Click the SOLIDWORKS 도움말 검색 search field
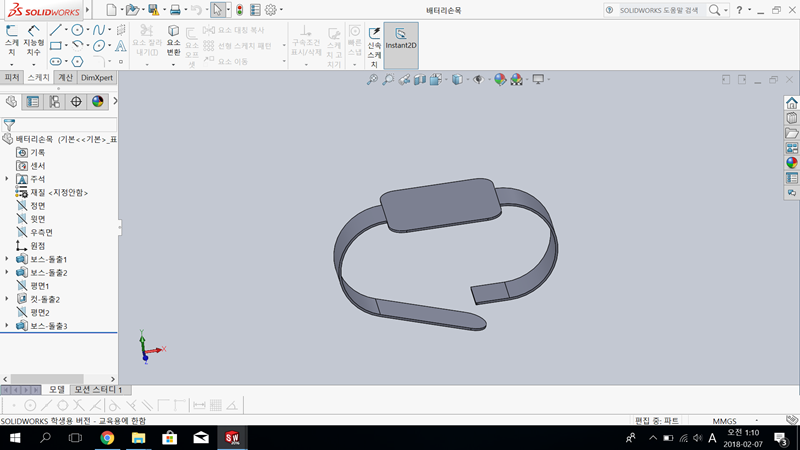The height and width of the screenshot is (450, 800). (x=658, y=10)
